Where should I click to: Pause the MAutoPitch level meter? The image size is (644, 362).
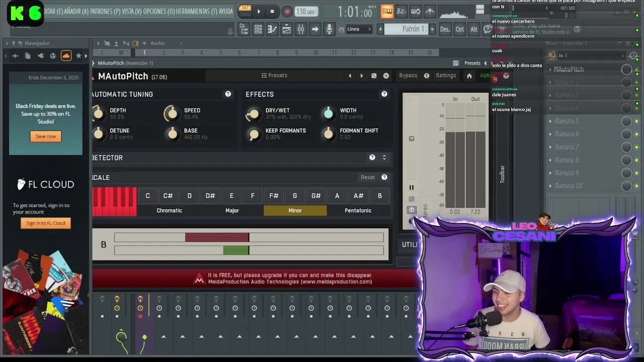pos(412,188)
